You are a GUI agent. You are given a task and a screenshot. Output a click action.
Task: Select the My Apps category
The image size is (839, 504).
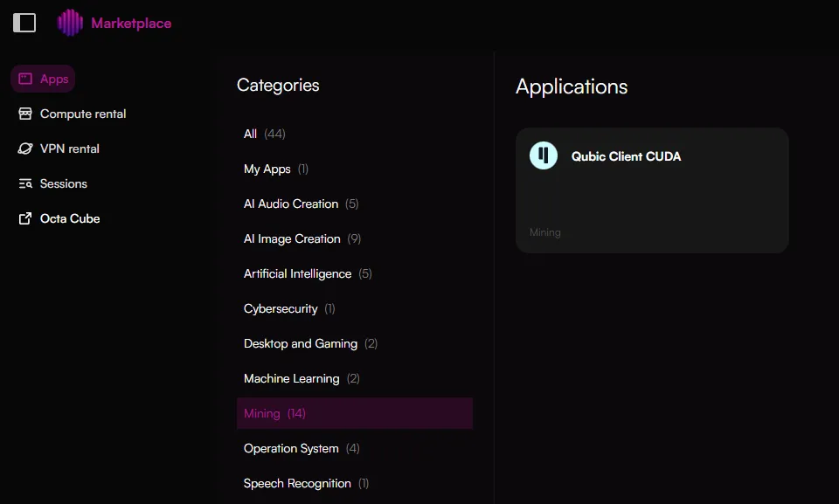[x=355, y=169]
